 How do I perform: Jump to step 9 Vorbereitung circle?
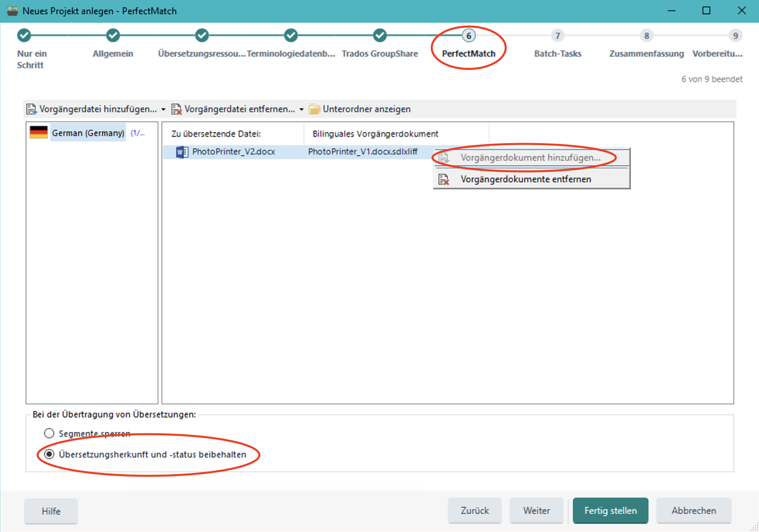736,36
